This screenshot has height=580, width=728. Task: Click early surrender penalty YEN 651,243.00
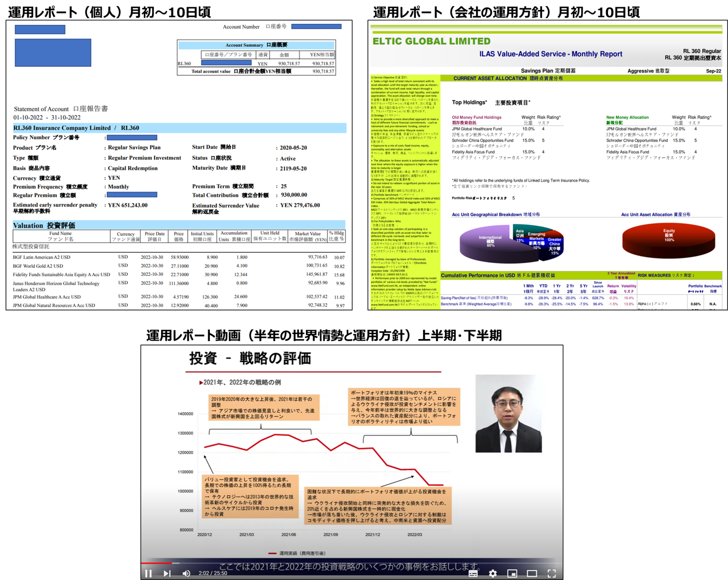point(128,205)
